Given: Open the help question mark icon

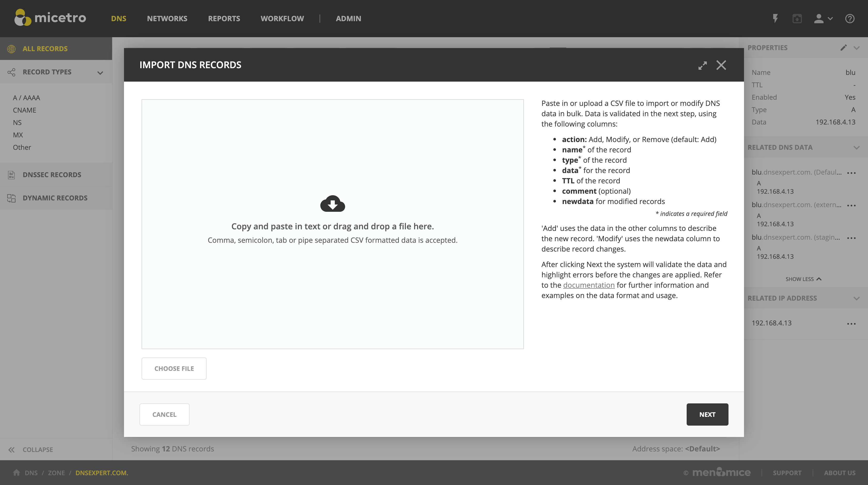Looking at the screenshot, I should pyautogui.click(x=849, y=19).
